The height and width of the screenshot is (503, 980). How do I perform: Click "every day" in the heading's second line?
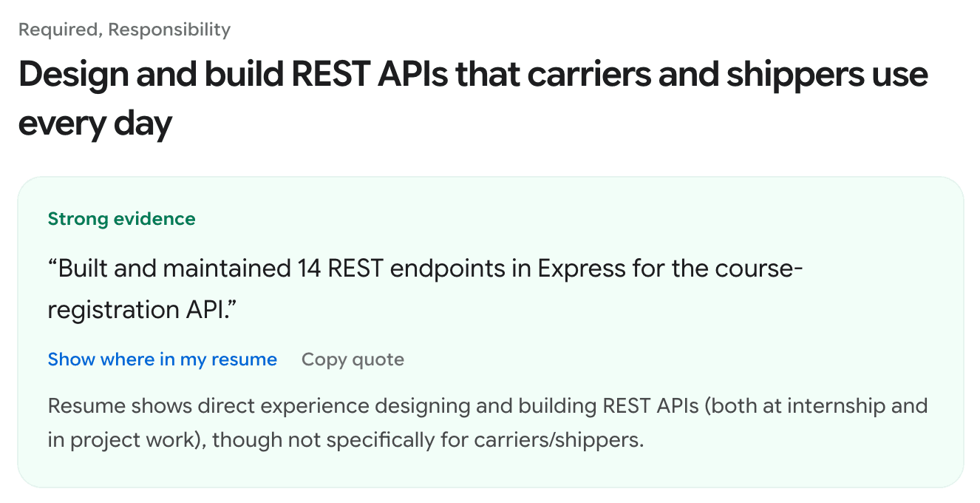(95, 124)
